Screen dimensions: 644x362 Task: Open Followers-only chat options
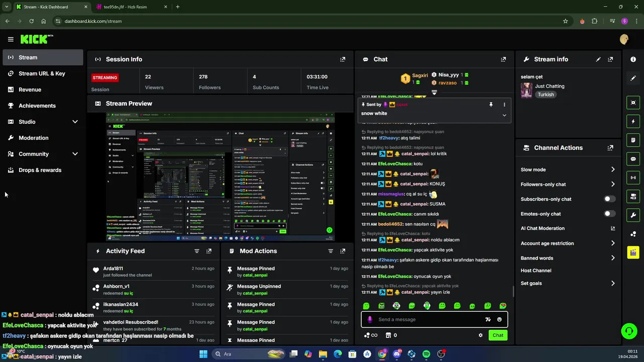click(568, 185)
